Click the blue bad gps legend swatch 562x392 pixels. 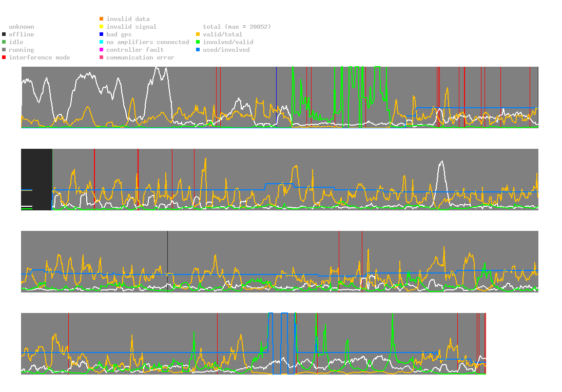pos(102,34)
